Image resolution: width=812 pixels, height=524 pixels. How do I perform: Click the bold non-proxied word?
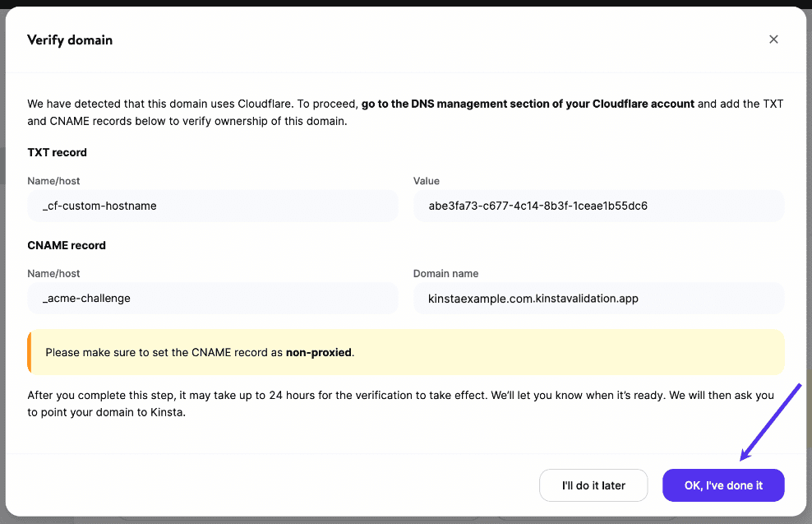click(x=319, y=352)
